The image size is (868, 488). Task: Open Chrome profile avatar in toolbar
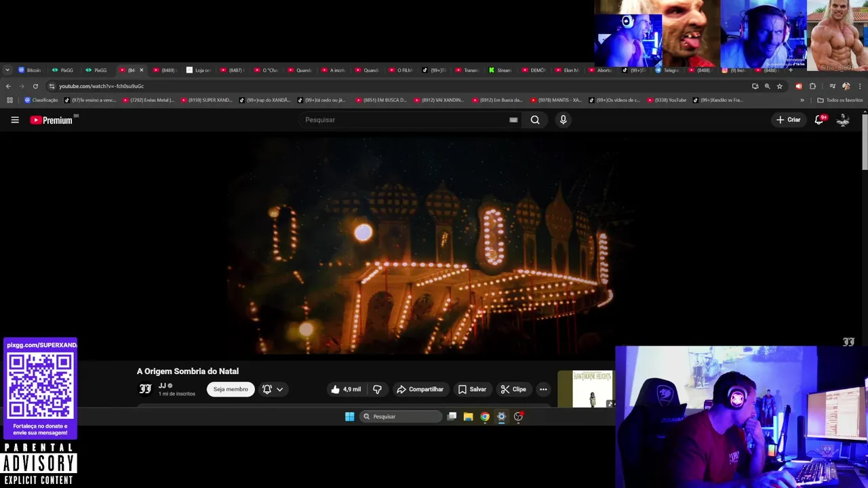coord(846,86)
